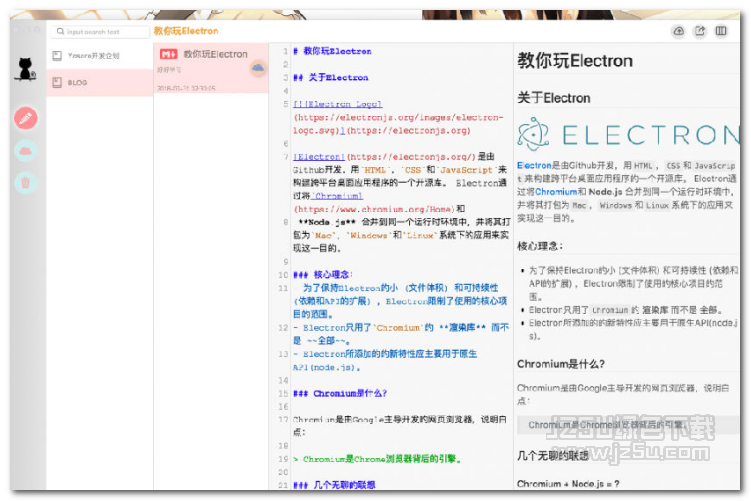Click the notebook icon beside Yosoro开发企划

(x=57, y=56)
